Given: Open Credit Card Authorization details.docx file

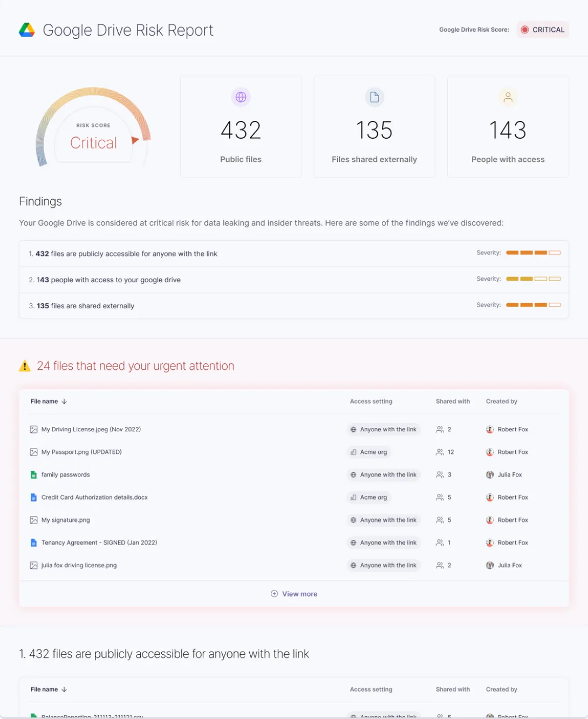Looking at the screenshot, I should coord(94,498).
